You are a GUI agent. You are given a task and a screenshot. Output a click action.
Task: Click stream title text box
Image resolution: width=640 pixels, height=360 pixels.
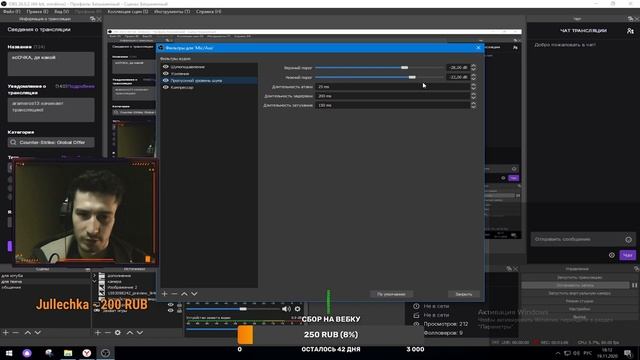[x=51, y=64]
